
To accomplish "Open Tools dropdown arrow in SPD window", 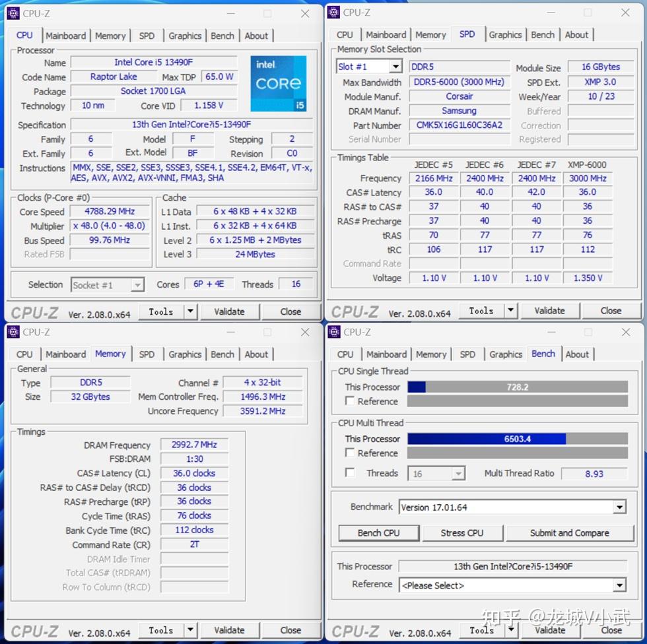I will coord(510,310).
